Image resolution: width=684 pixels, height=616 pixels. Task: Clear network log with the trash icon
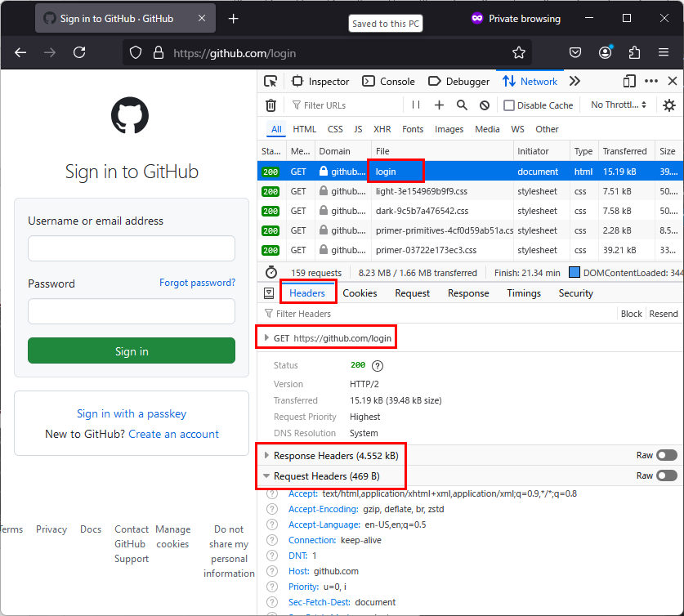click(x=270, y=105)
